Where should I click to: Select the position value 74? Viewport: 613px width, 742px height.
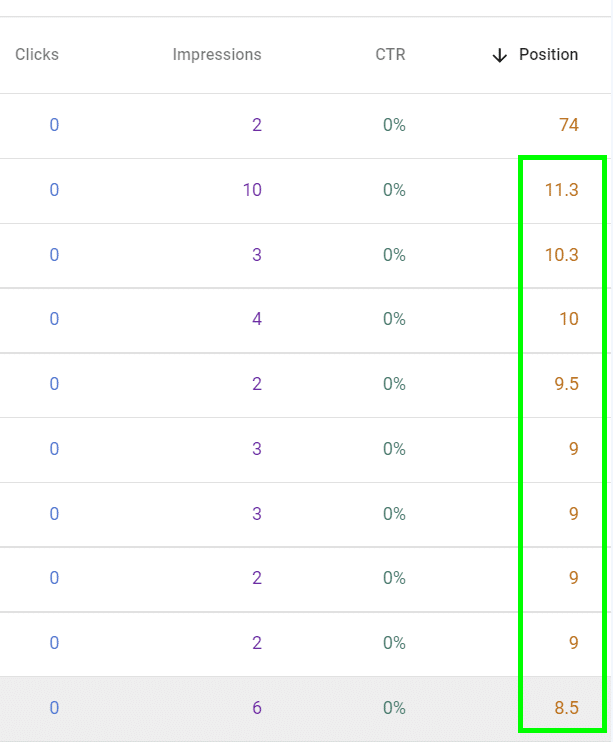[569, 126]
